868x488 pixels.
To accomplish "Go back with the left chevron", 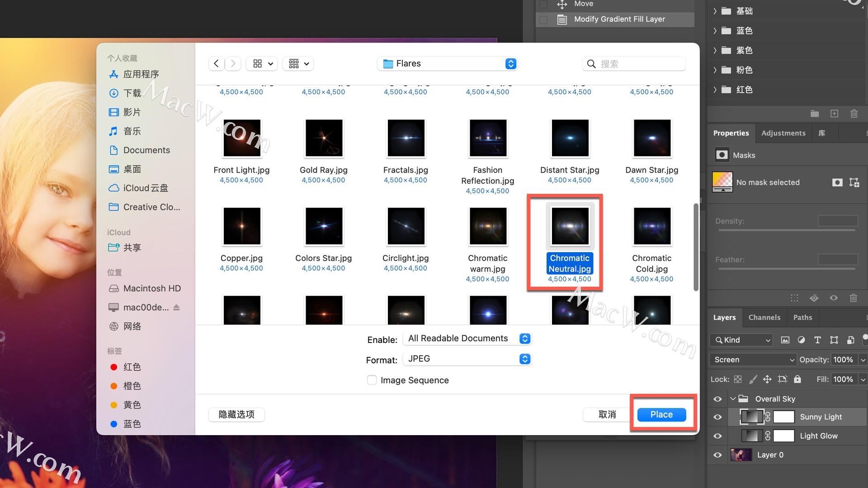I will 216,64.
